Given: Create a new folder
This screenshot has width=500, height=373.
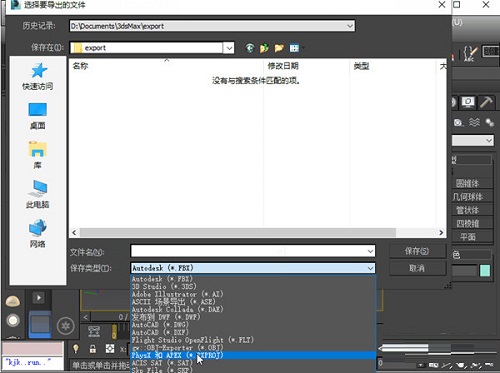Looking at the screenshot, I should coord(279,48).
